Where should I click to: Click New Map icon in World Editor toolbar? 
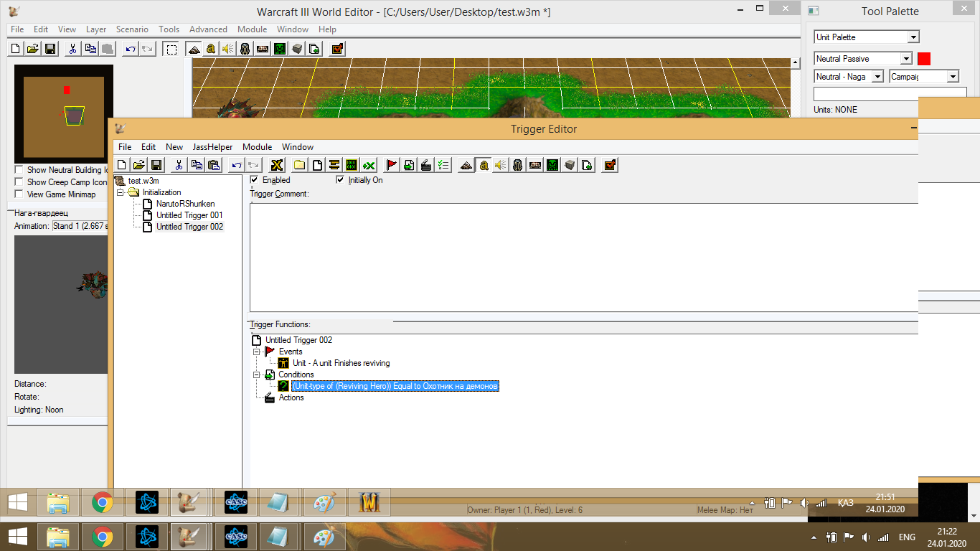(x=16, y=49)
